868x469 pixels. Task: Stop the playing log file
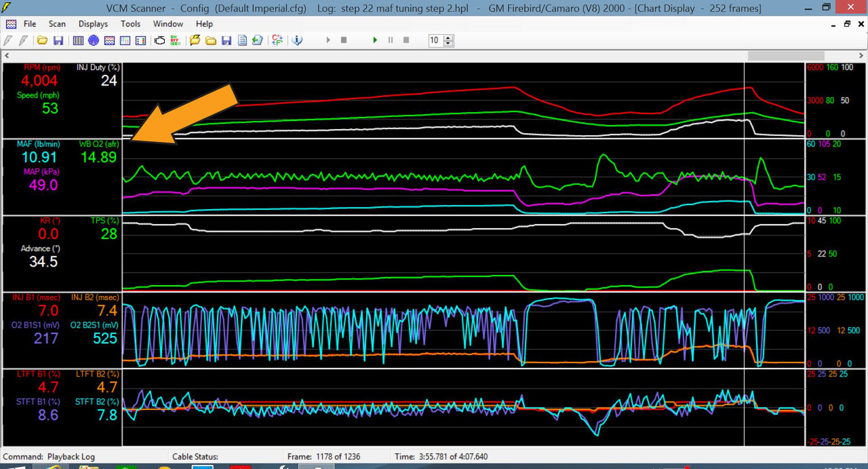[x=405, y=40]
